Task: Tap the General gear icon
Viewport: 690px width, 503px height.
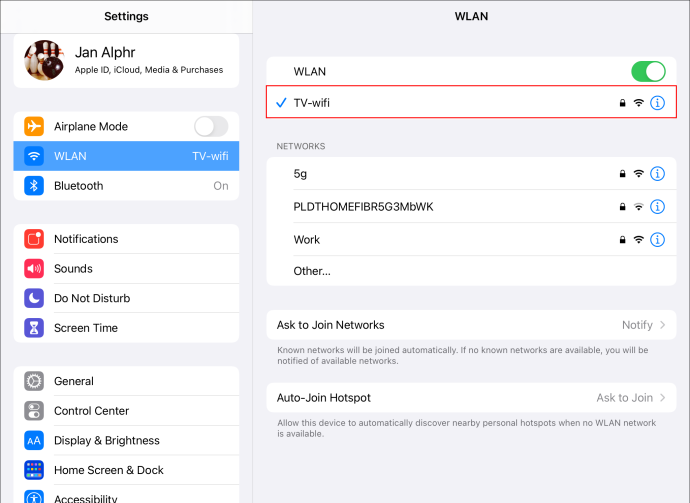Action: coord(34,381)
